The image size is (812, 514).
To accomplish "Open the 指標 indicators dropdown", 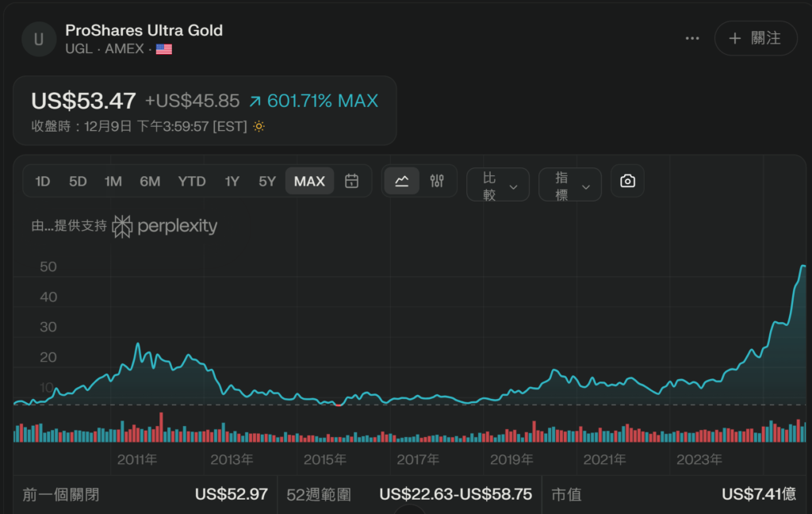I will point(570,186).
